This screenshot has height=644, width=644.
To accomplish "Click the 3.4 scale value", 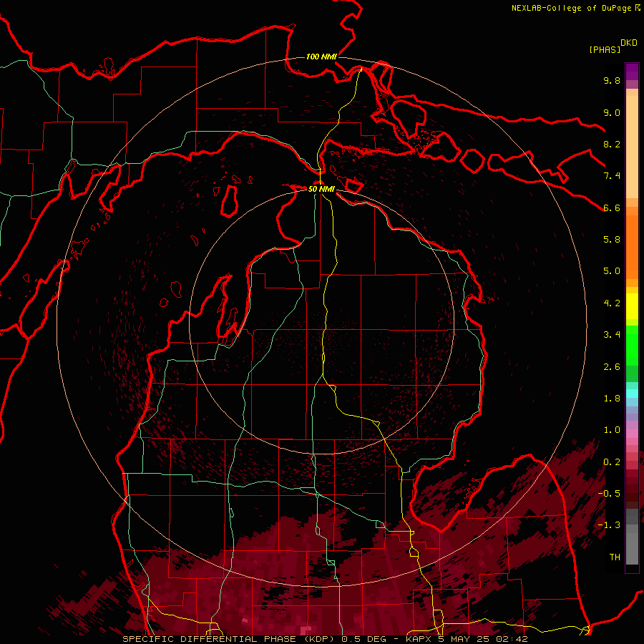I will (612, 335).
